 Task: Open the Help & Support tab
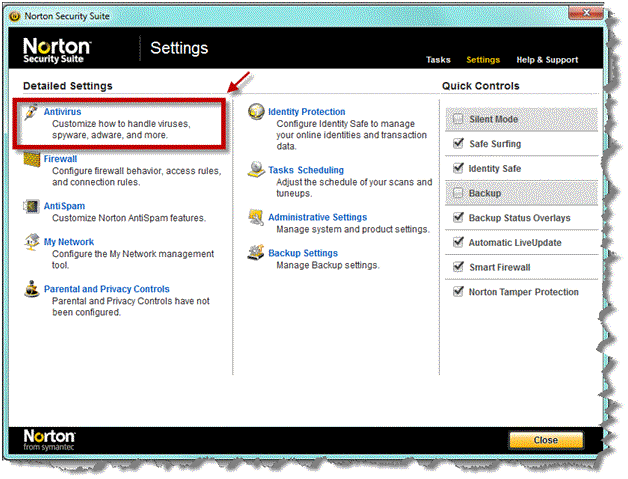[547, 60]
